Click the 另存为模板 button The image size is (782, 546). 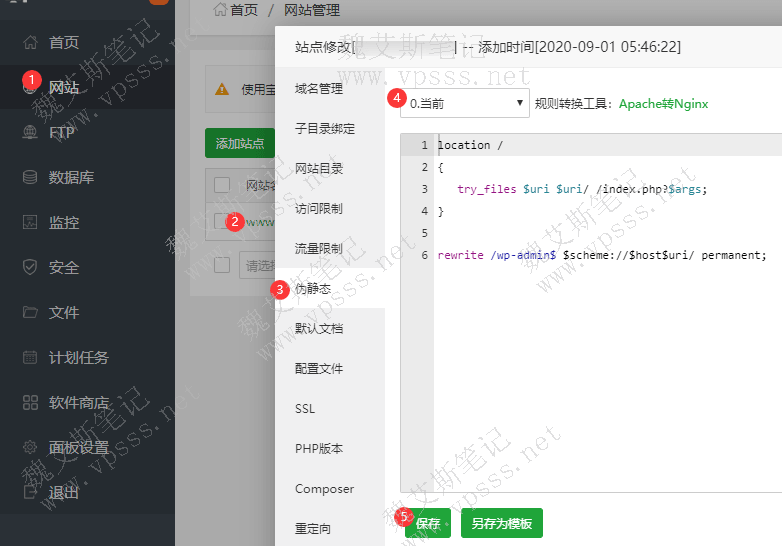pos(501,523)
